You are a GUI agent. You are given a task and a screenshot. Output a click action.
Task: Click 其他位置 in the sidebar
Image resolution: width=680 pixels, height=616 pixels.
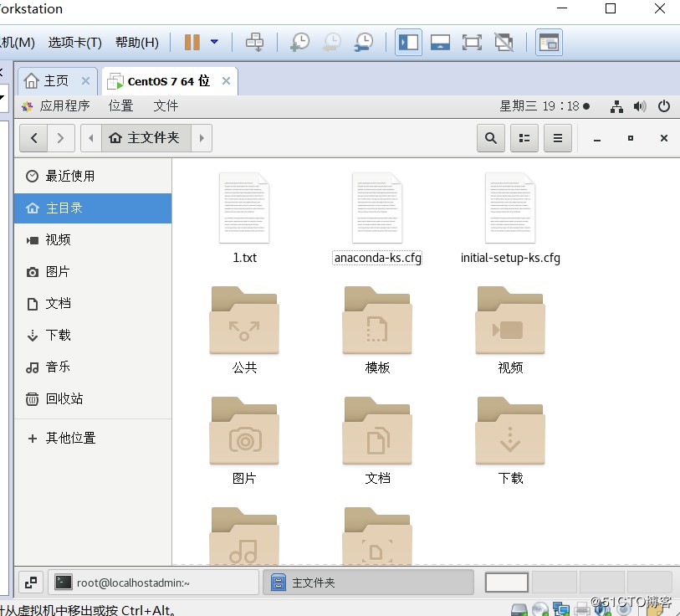pyautogui.click(x=93, y=438)
